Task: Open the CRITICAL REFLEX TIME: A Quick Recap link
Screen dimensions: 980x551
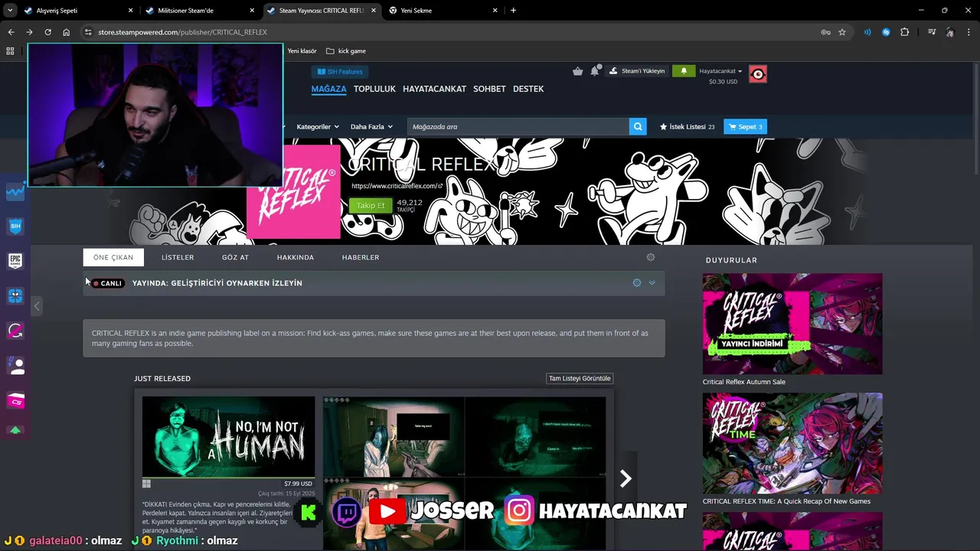Action: click(786, 501)
